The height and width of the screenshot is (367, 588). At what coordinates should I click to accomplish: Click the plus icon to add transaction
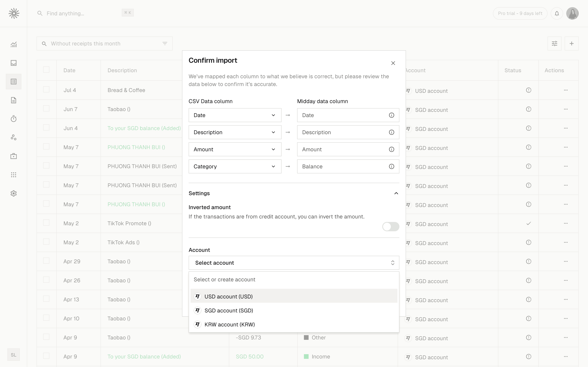tap(571, 44)
